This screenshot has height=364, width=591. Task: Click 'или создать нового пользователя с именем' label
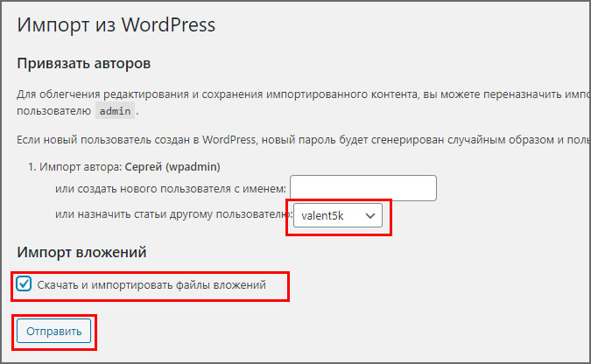pyautogui.click(x=171, y=188)
